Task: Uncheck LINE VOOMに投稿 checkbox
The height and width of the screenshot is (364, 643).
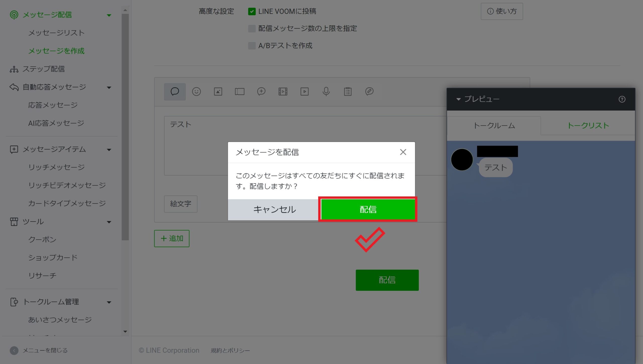Action: click(x=252, y=12)
